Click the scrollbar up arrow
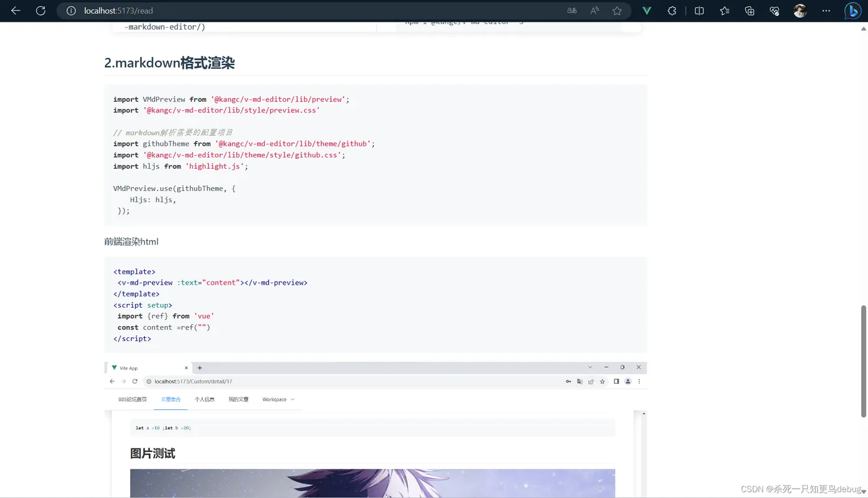The width and height of the screenshot is (868, 498). (863, 28)
